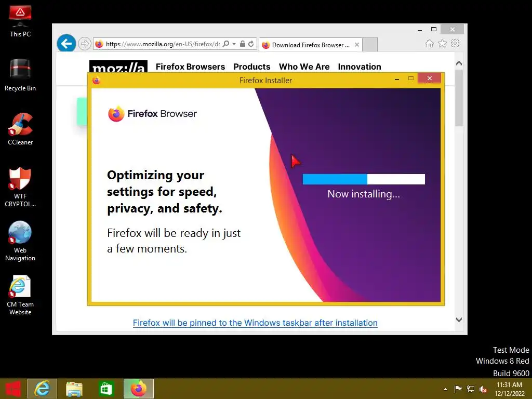Click the 'Now installing...' status text
Viewport: 532px width, 399px height.
click(x=364, y=194)
